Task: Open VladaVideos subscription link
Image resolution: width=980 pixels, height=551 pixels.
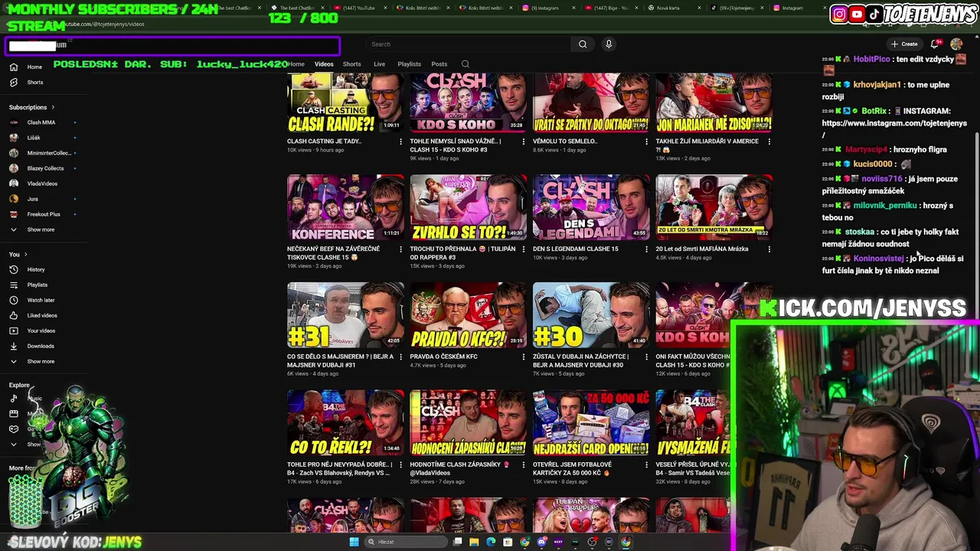Action: [42, 184]
